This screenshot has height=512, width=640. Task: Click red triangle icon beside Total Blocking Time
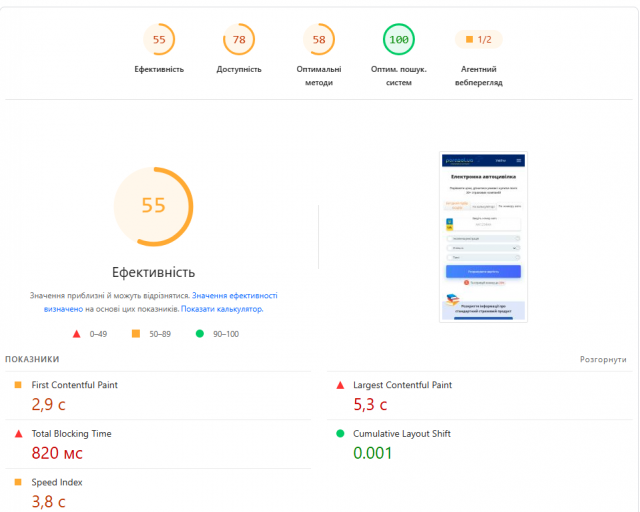(18, 433)
